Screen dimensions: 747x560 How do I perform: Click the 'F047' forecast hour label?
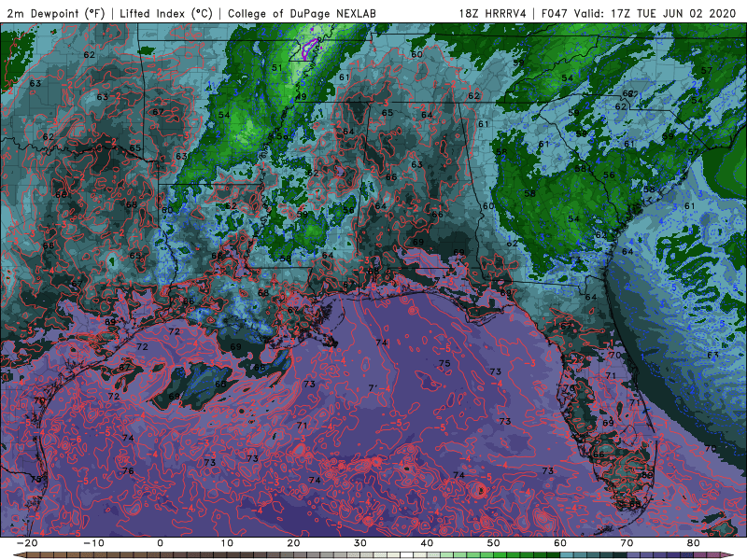pos(556,14)
